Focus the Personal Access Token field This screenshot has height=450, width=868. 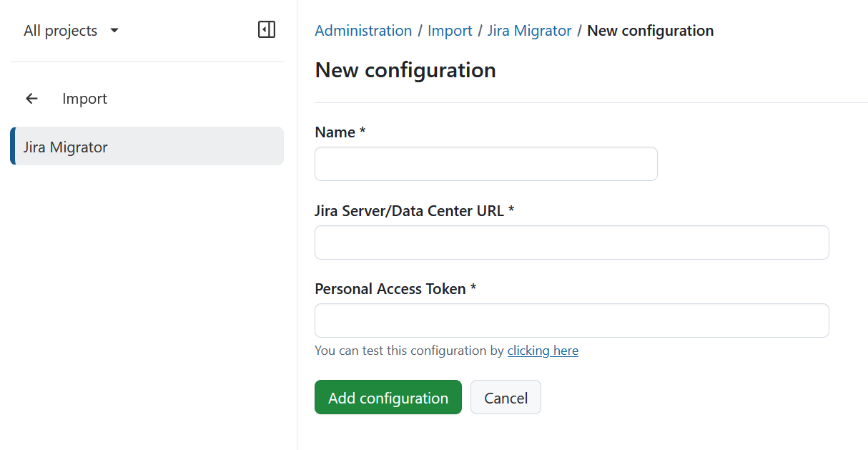pos(572,321)
